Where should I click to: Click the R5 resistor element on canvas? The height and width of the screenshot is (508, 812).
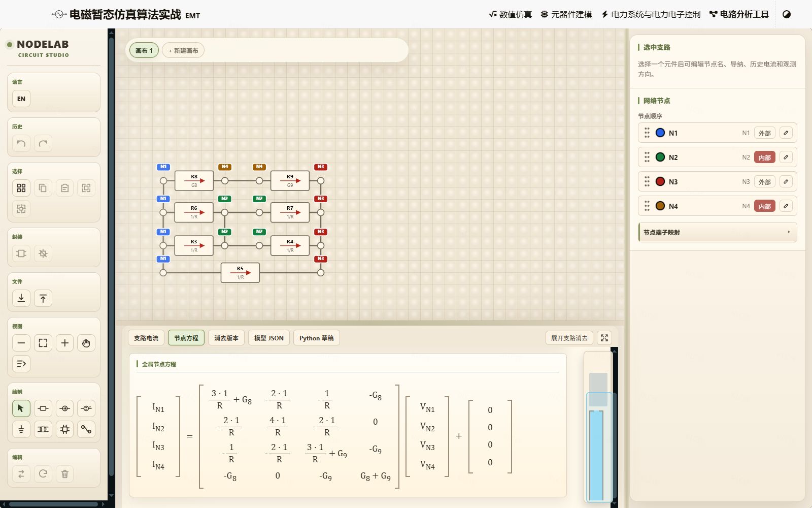coord(240,273)
